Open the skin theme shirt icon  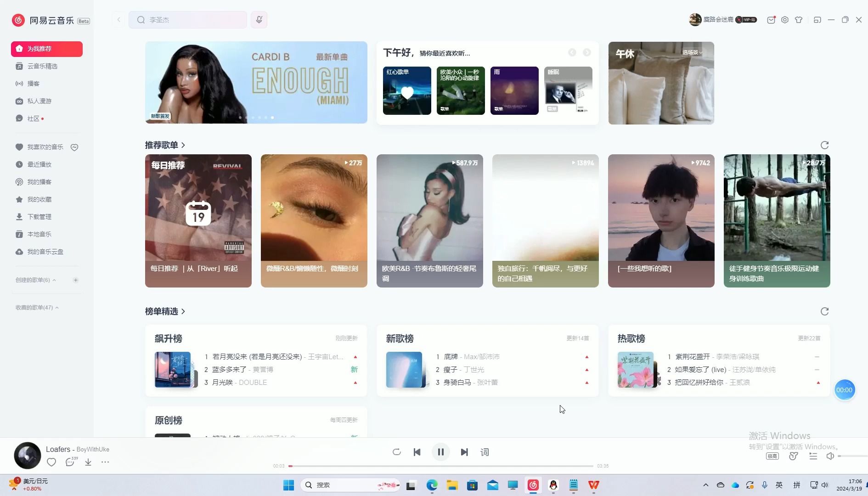tap(799, 20)
